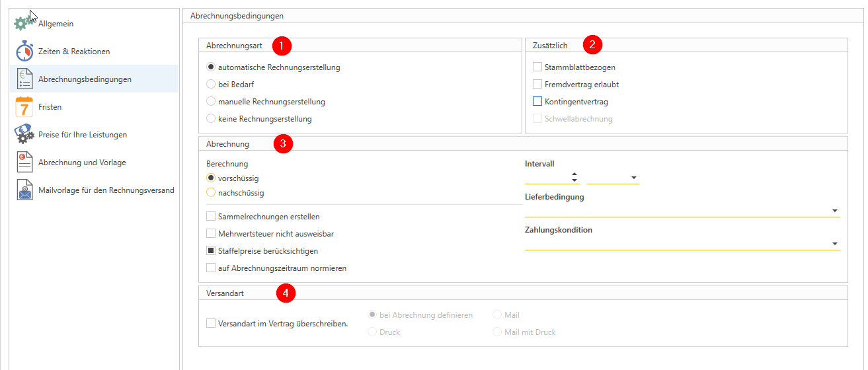The height and width of the screenshot is (370, 868).
Task: Click the price gears icon for Preise
Action: [24, 135]
